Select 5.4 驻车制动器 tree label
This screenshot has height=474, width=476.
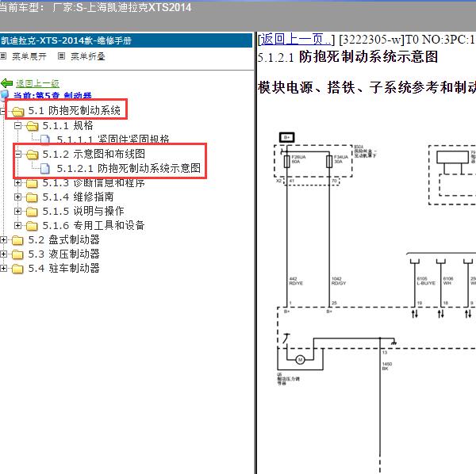(64, 268)
